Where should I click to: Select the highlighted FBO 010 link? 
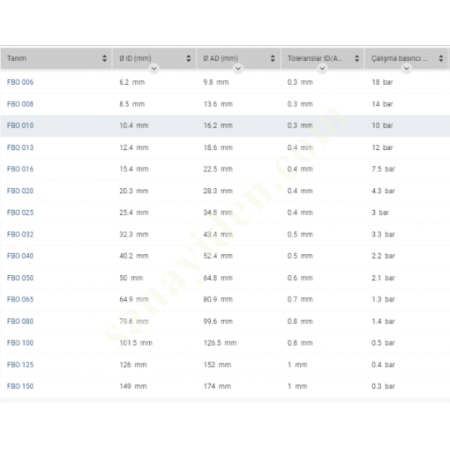click(x=20, y=126)
